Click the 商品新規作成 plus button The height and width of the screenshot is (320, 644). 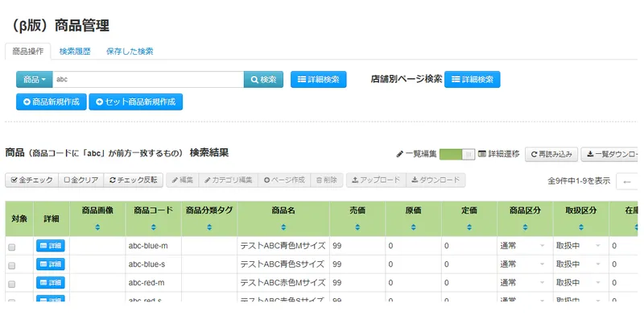[52, 102]
